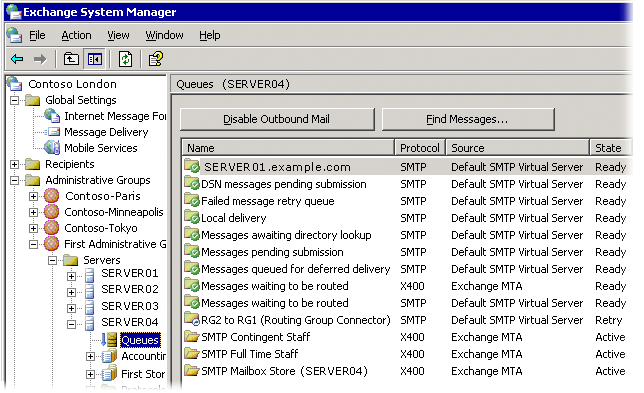Viewport: 644px width, 393px height.
Task: Click the First Storage Group icon
Action: [109, 374]
